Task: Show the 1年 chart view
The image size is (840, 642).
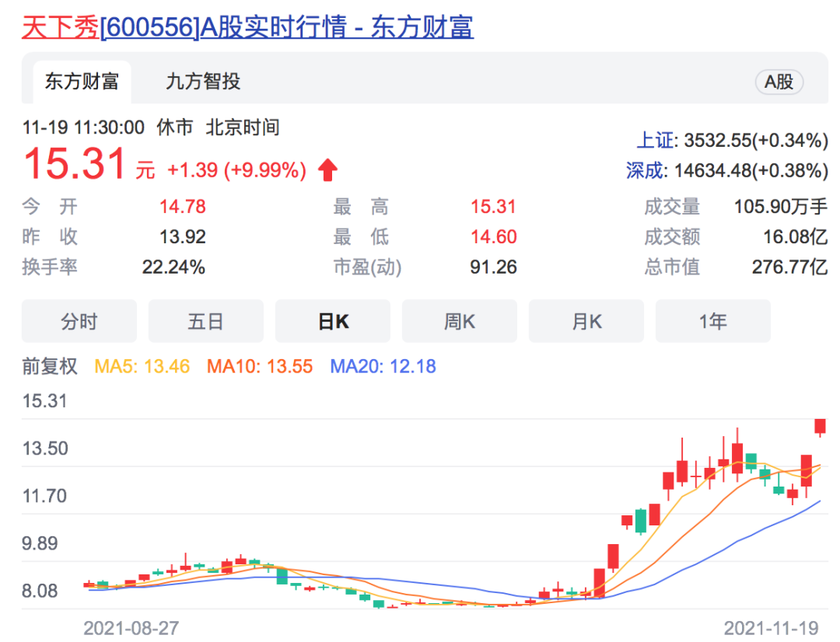Action: click(712, 321)
